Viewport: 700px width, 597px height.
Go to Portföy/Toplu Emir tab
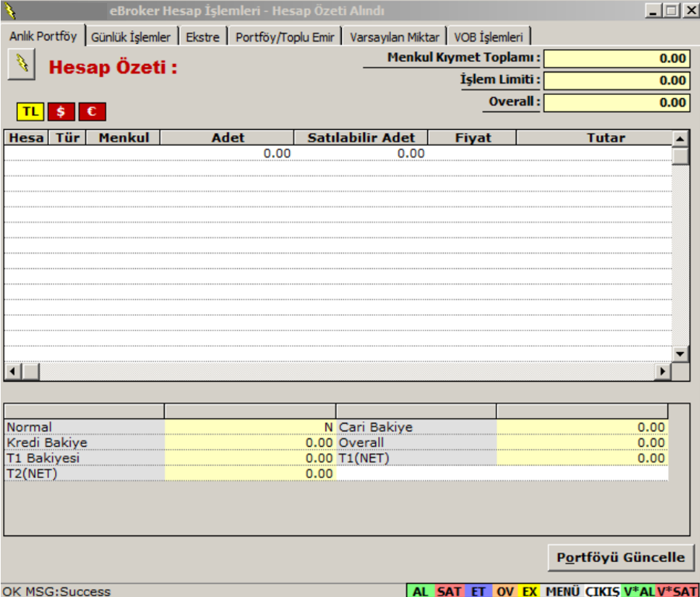[x=285, y=37]
